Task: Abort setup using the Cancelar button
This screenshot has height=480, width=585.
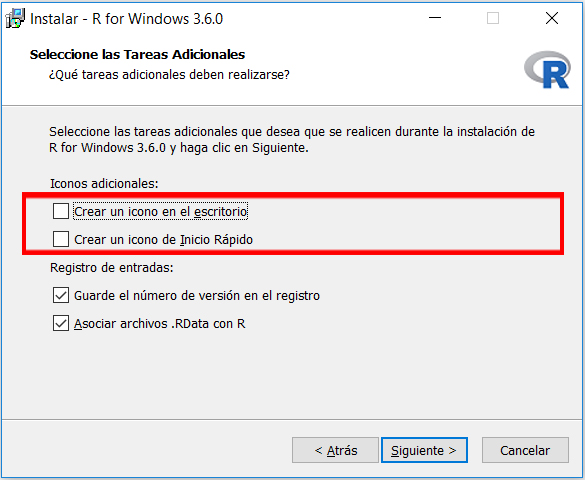Action: click(525, 450)
